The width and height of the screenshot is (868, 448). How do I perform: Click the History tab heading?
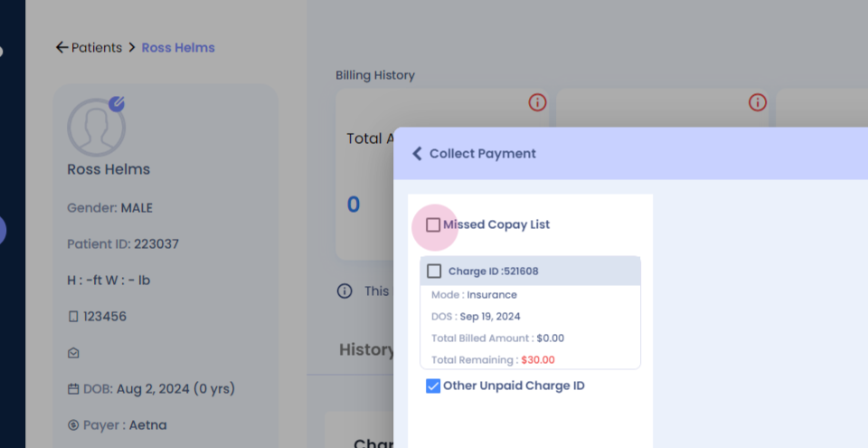(366, 350)
